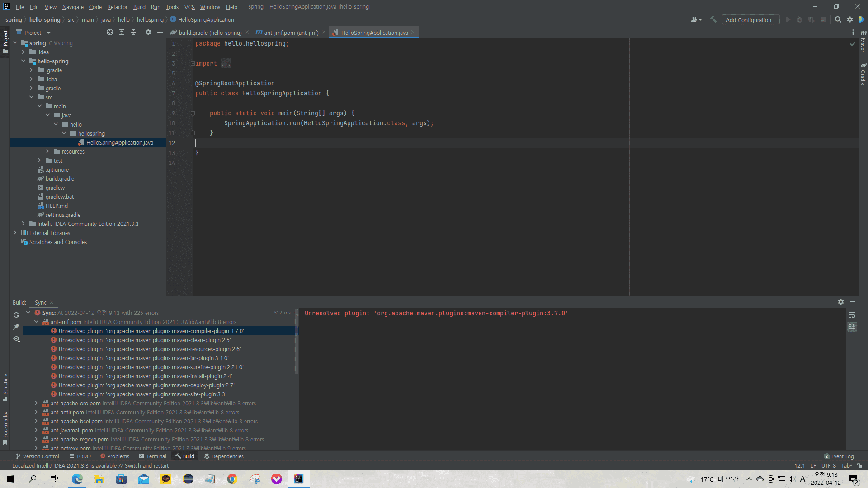
Task: Open Windows Start menu
Action: pyautogui.click(x=11, y=479)
